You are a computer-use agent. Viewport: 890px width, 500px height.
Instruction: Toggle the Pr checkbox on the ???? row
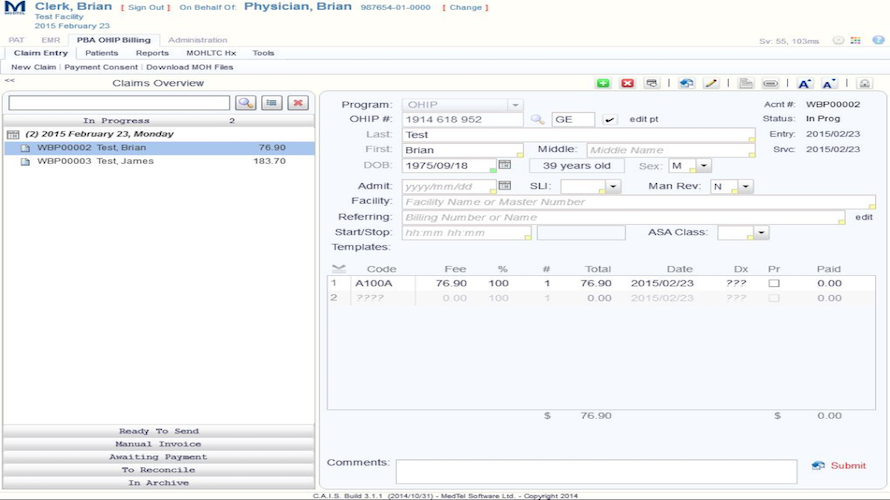coord(774,298)
